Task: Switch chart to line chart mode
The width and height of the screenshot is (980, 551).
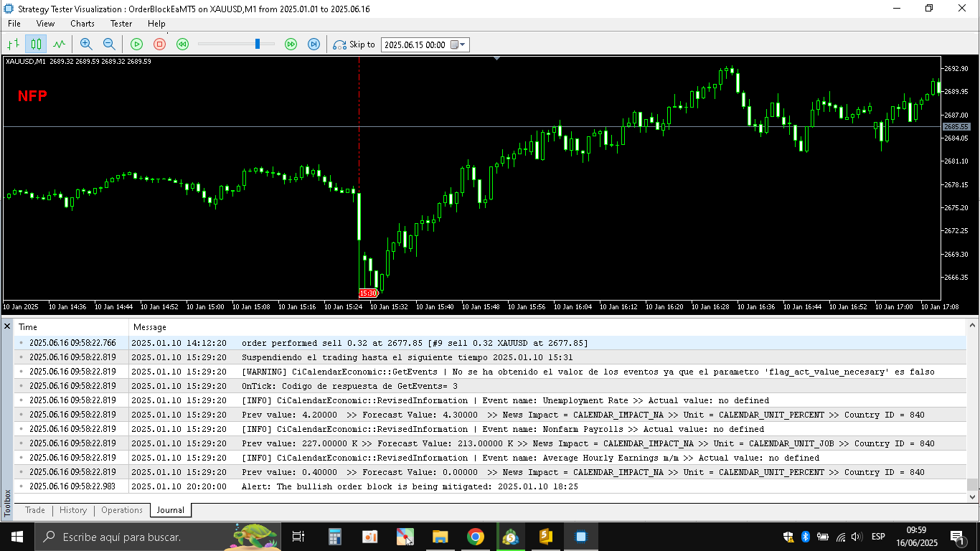Action: (x=59, y=44)
